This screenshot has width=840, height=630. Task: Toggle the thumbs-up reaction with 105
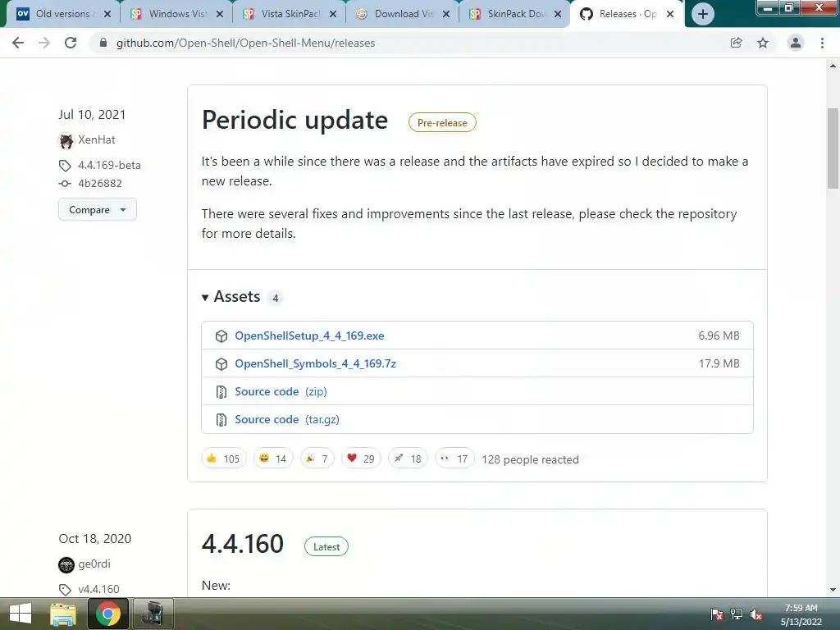223,459
